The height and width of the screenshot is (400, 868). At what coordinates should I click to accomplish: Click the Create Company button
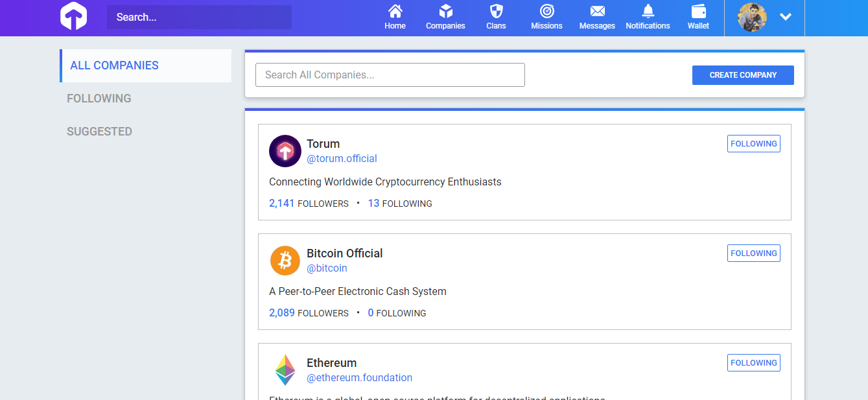pos(743,75)
